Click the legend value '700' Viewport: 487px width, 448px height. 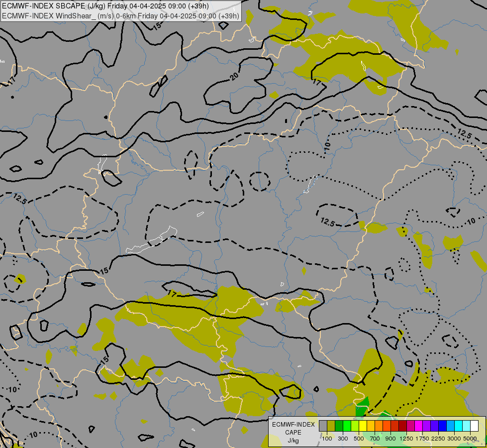(375, 439)
